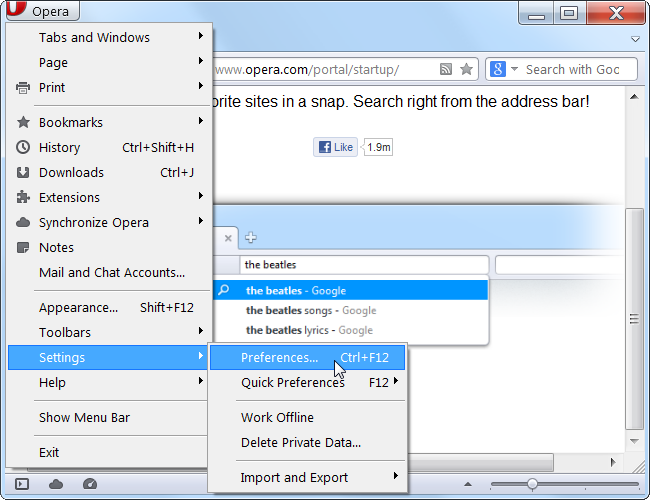Click the cloud icon beside Synchronize Opera

23,223
